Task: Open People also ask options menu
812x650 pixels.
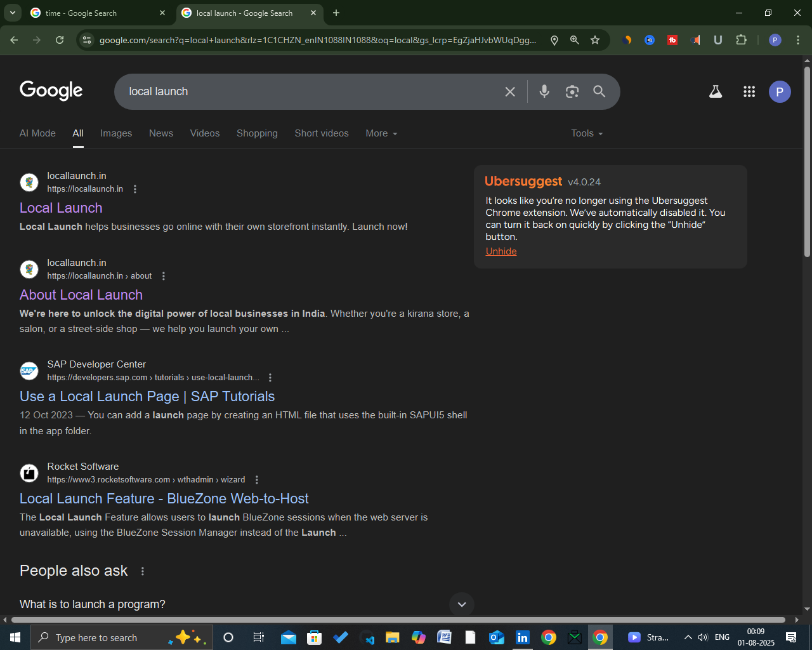Action: coord(143,571)
